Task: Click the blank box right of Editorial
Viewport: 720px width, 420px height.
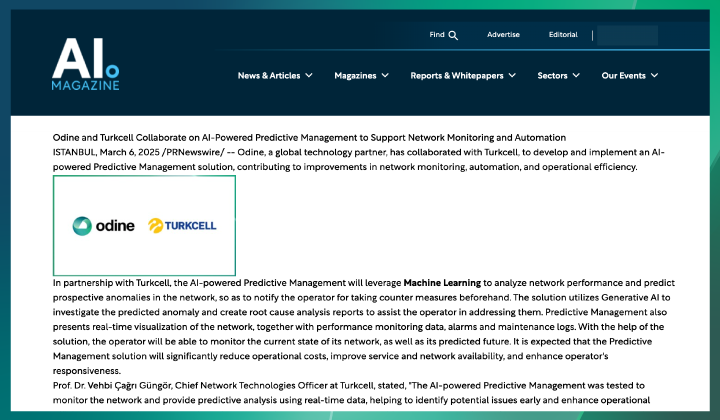Action: point(627,35)
